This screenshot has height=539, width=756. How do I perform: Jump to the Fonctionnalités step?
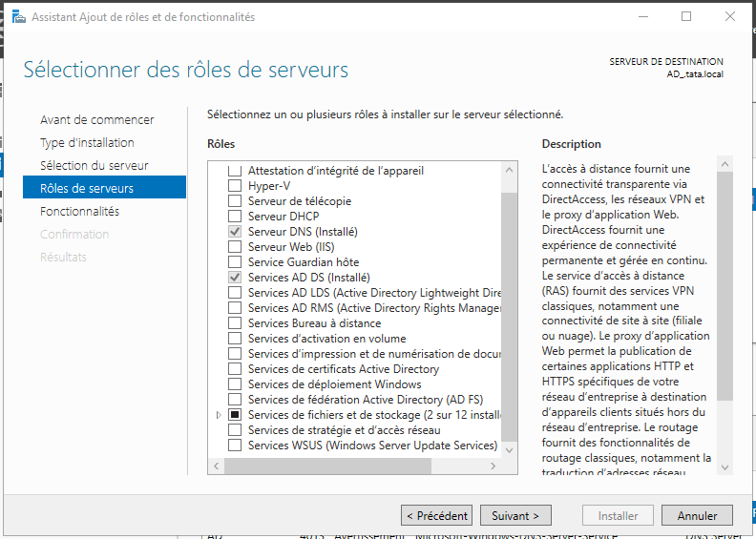coord(79,211)
